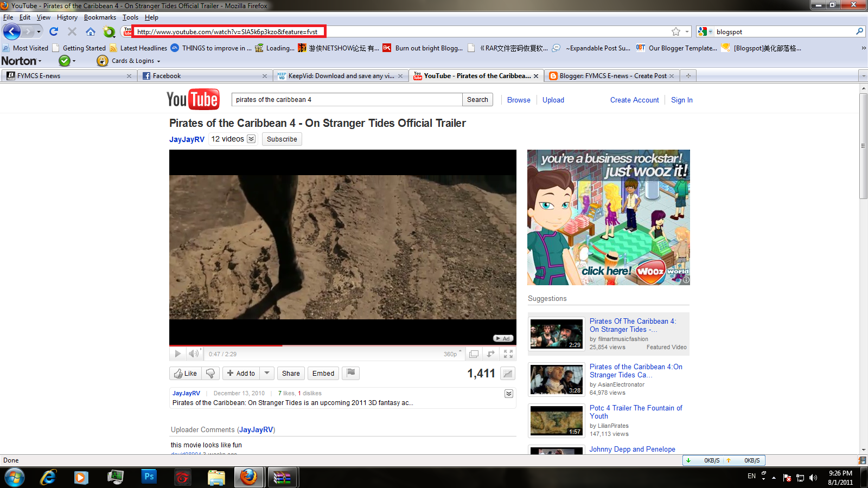Close the KeepVid tab
The image size is (868, 488).
pyautogui.click(x=400, y=76)
